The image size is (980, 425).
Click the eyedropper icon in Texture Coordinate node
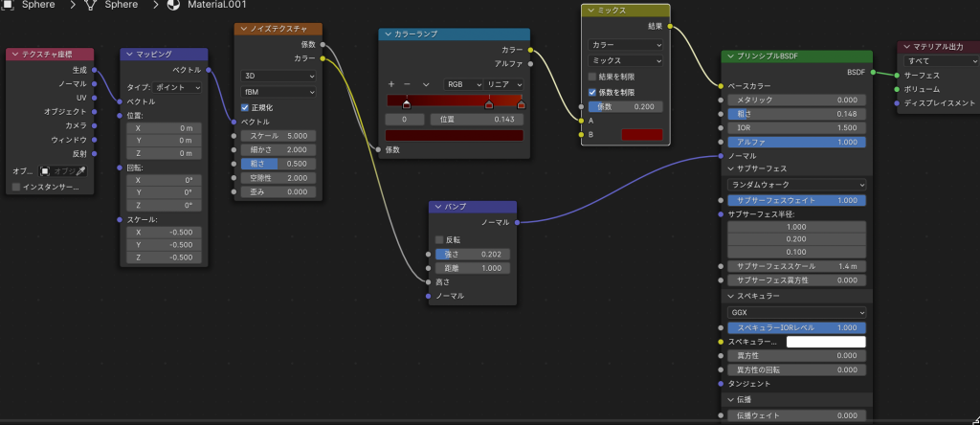coord(81,171)
